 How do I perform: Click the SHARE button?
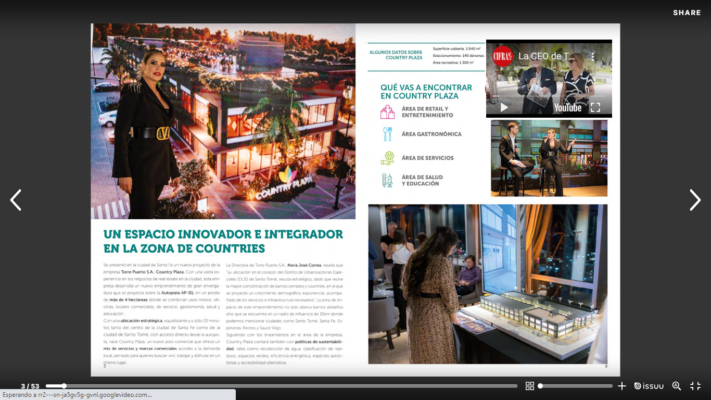point(686,13)
